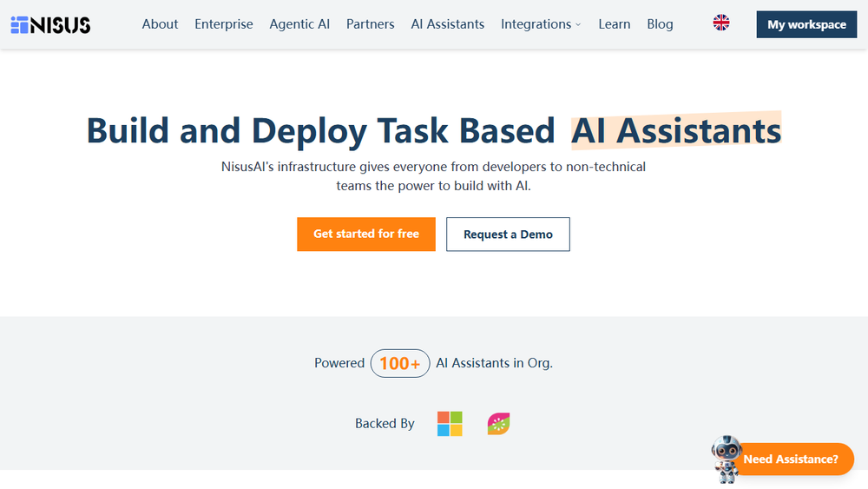Viewport: 868px width, 489px height.
Task: Click the 100+ counter badge
Action: pyautogui.click(x=400, y=363)
